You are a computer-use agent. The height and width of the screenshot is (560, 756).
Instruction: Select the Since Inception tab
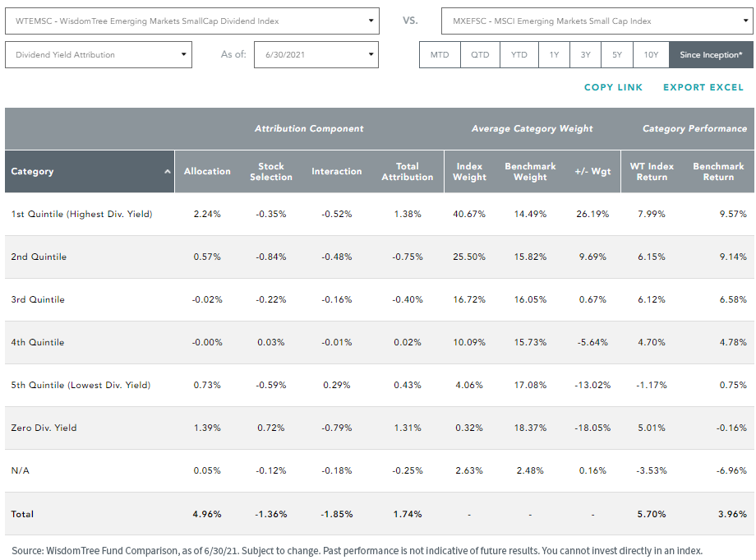point(711,54)
